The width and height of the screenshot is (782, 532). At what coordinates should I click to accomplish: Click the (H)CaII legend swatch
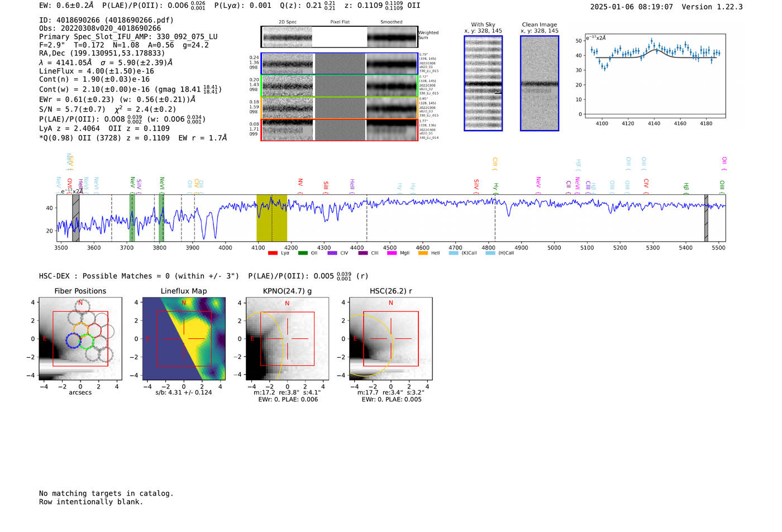click(490, 253)
